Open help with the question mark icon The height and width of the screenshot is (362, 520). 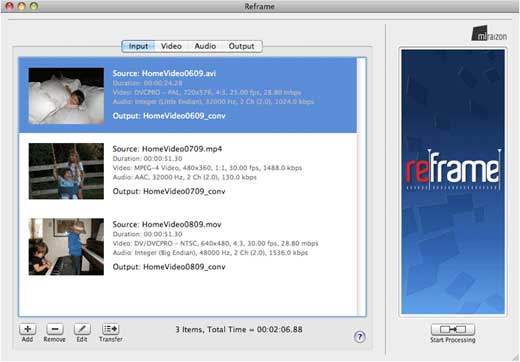click(359, 337)
